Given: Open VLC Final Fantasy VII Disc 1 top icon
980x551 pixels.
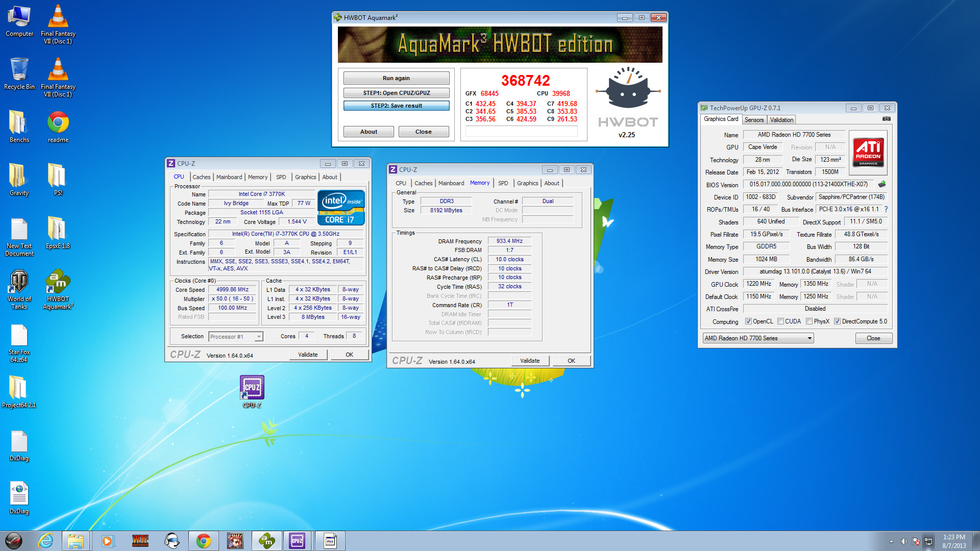Looking at the screenshot, I should [58, 23].
